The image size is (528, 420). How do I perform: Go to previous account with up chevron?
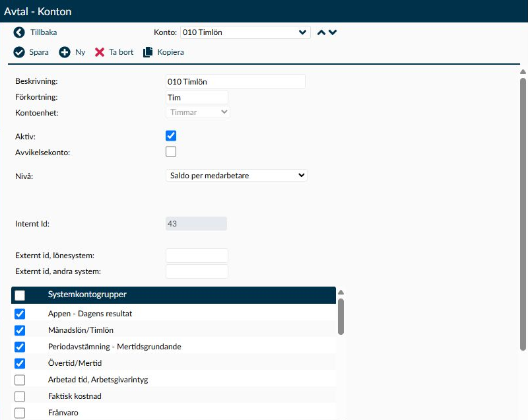pos(321,32)
